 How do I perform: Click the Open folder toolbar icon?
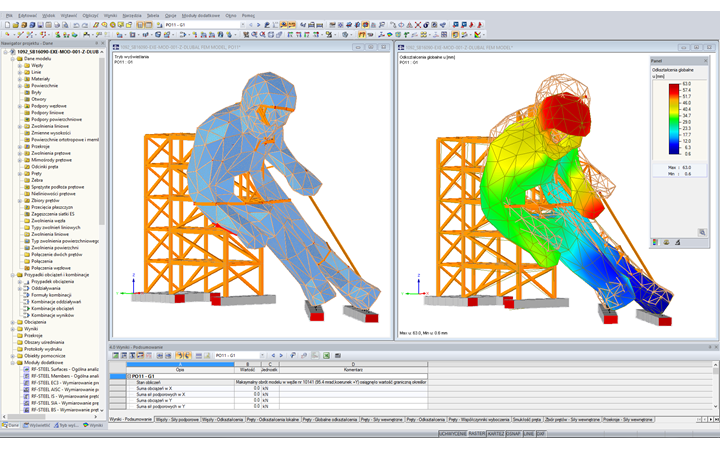click(x=16, y=25)
